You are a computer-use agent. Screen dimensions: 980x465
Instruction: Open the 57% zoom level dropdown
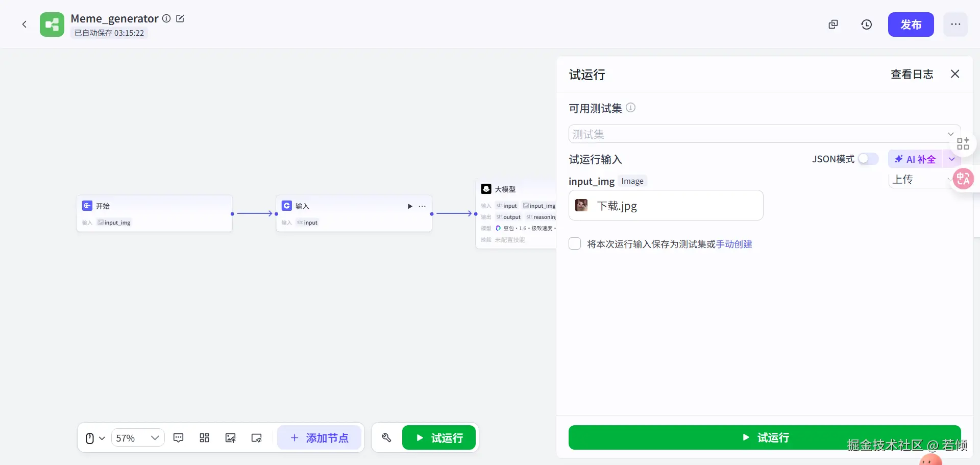coord(138,438)
